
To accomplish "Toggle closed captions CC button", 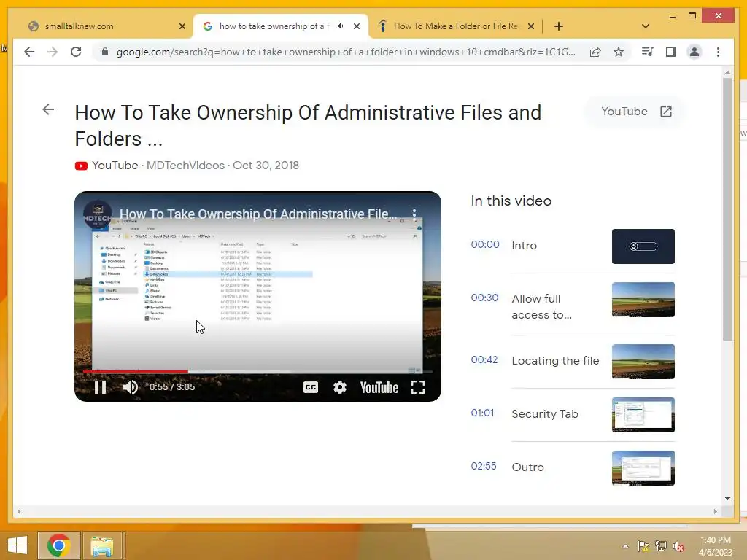I will [311, 387].
